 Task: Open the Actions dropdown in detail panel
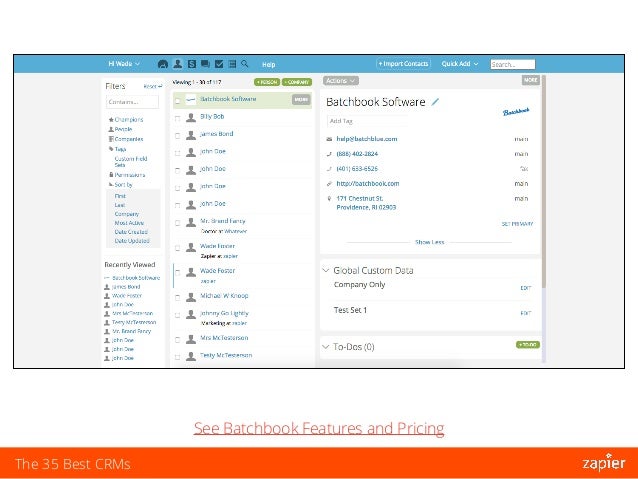click(x=341, y=81)
